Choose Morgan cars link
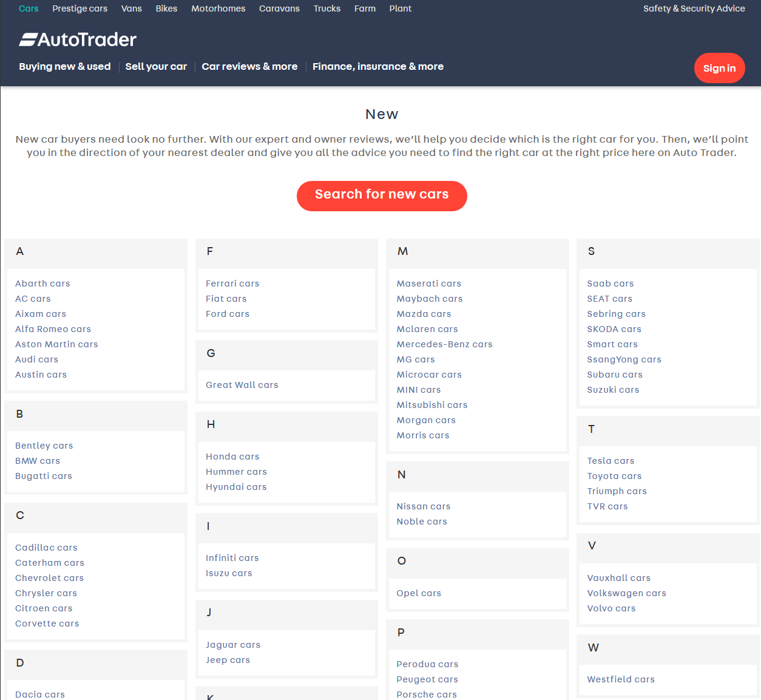Viewport: 761px width, 700px height. click(426, 420)
